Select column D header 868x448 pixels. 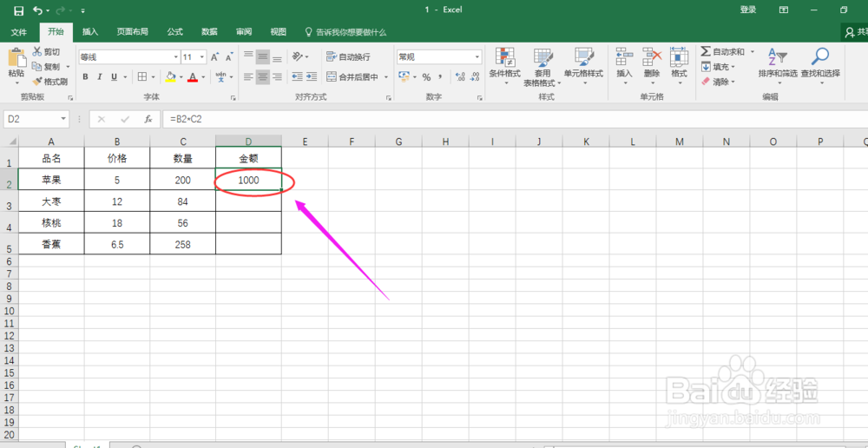click(248, 142)
